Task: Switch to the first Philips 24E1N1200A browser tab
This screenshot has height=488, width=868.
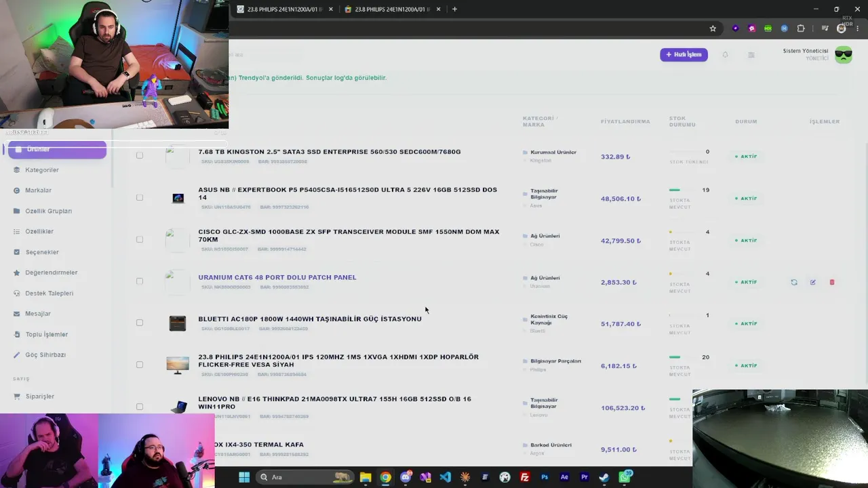Action: (x=284, y=9)
